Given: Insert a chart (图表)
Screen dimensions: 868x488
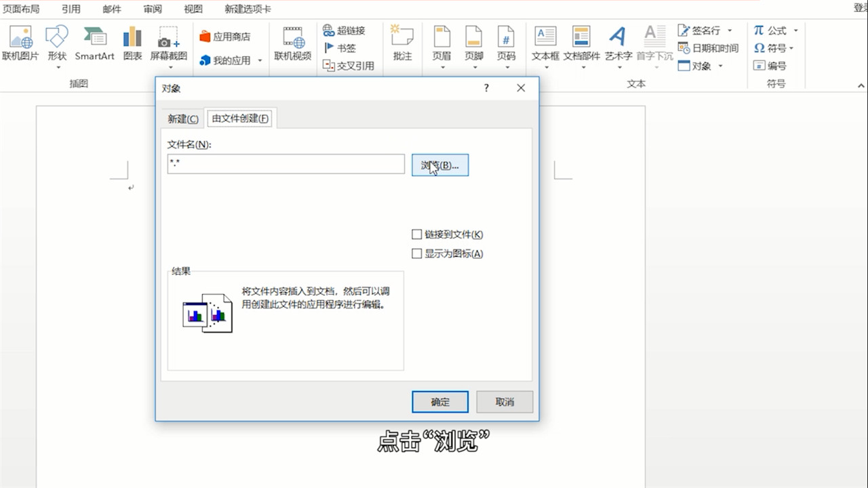Looking at the screenshot, I should pyautogui.click(x=133, y=43).
